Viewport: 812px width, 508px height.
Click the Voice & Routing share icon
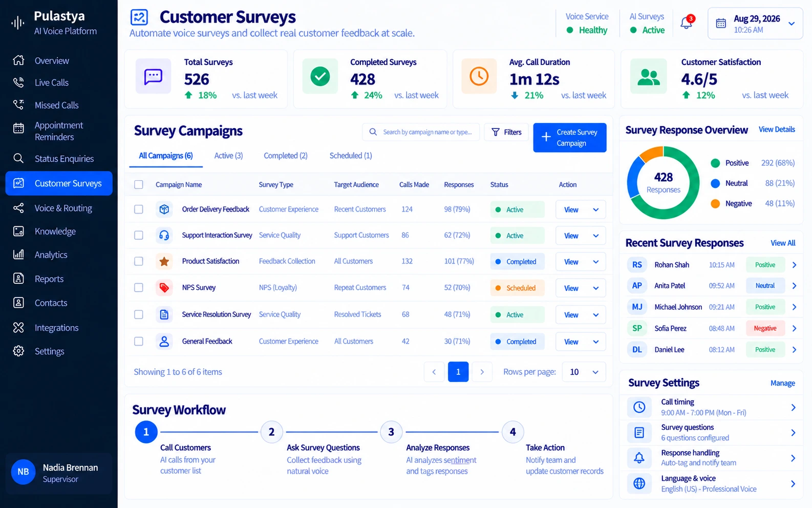point(18,208)
